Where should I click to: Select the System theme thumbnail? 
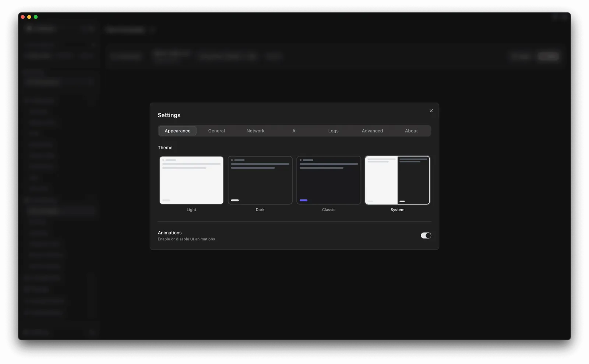(x=397, y=180)
